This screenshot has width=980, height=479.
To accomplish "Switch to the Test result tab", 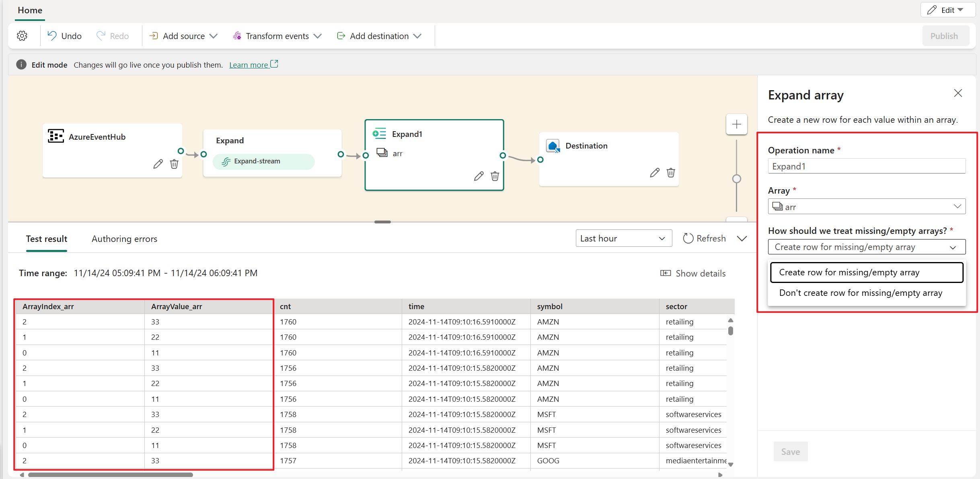I will tap(47, 239).
